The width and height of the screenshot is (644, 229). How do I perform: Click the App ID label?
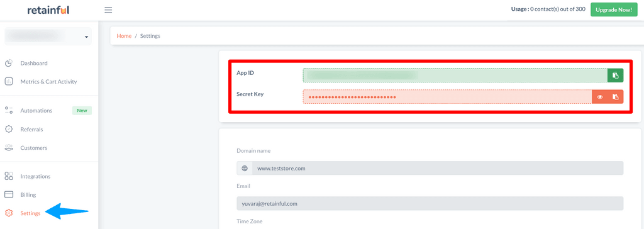(x=246, y=73)
